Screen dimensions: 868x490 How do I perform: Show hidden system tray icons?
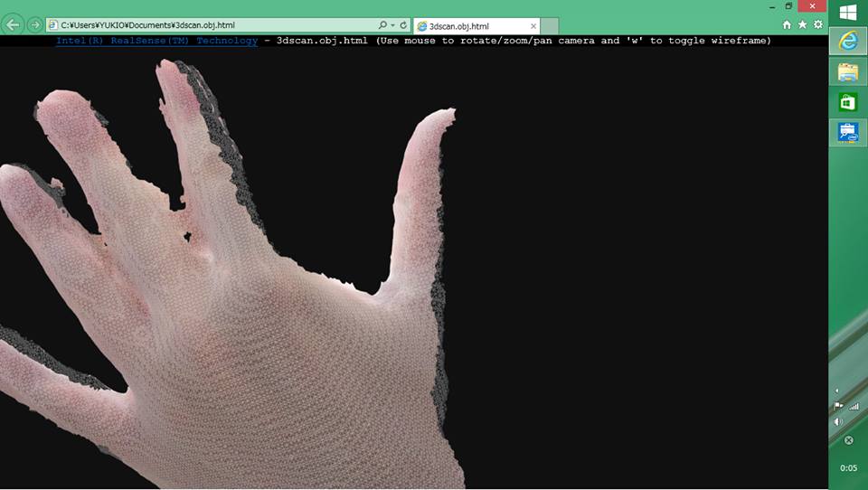[836, 391]
